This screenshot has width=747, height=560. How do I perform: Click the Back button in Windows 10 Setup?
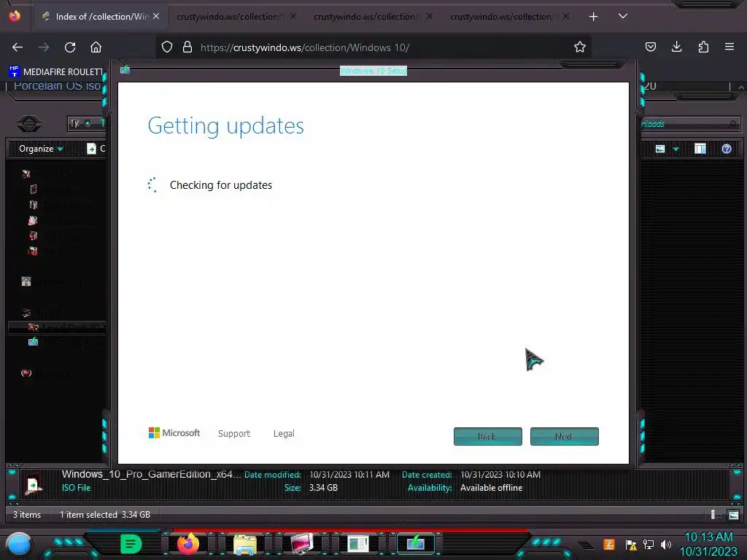coord(488,436)
